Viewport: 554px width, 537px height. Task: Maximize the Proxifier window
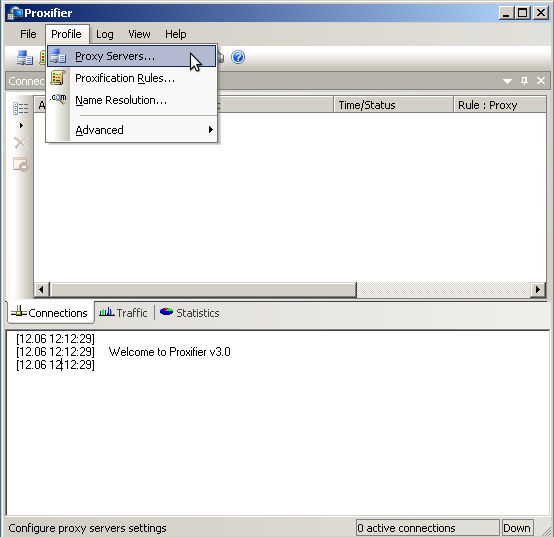pos(523,13)
